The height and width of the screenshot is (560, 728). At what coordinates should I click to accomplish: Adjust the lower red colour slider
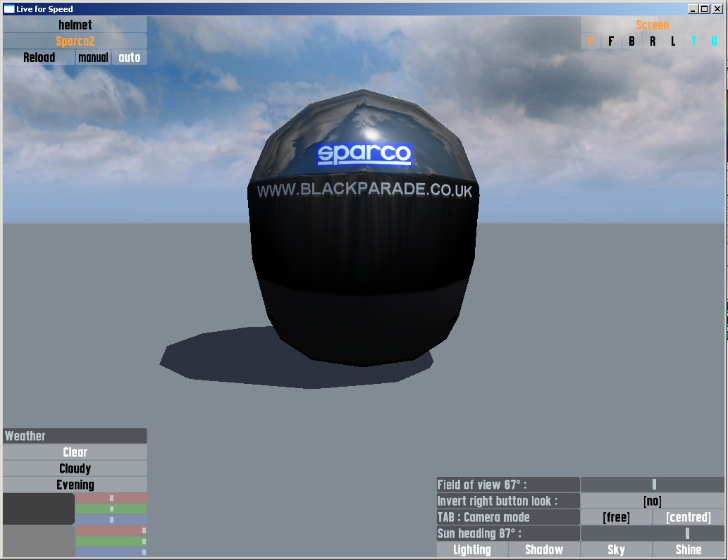111,530
